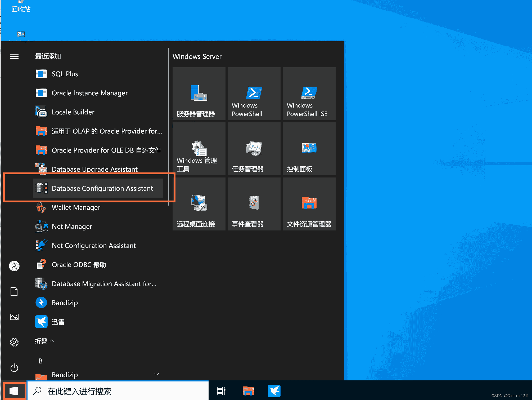This screenshot has width=532, height=400.
Task: Open the 服务器管理器 tile
Action: tap(199, 94)
